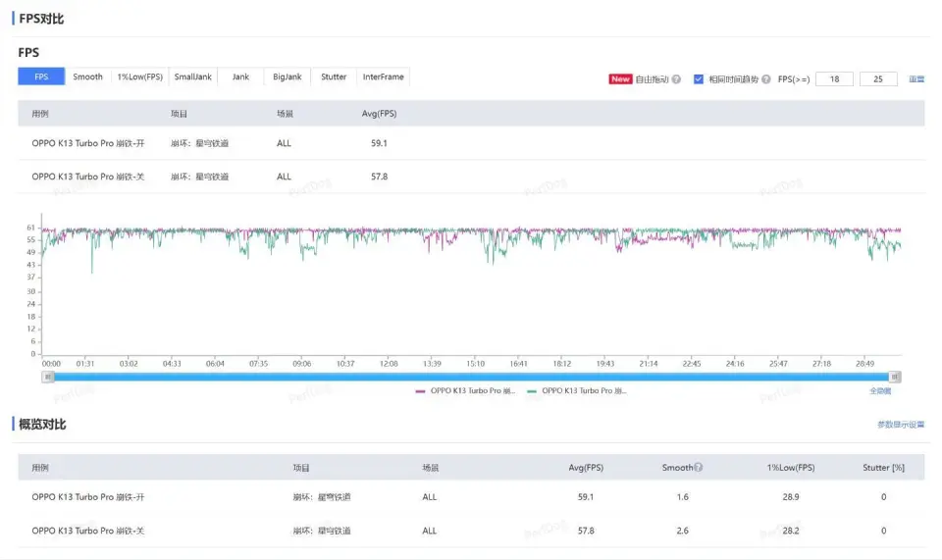Switch to the Smooth tab
Viewport: 942px width, 560px height.
(87, 76)
